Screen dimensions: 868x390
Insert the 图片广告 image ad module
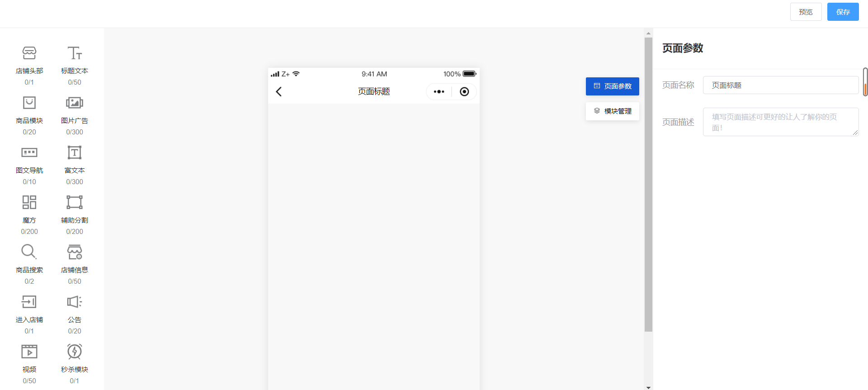[75, 114]
